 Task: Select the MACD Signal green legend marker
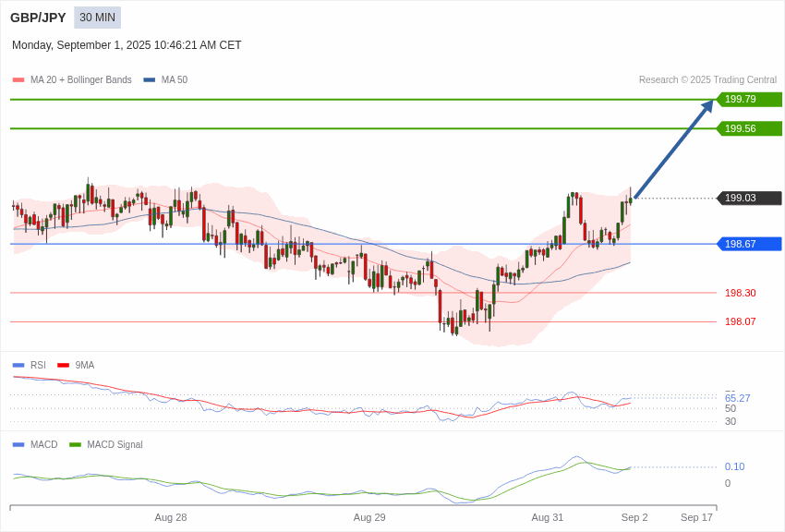tap(74, 444)
